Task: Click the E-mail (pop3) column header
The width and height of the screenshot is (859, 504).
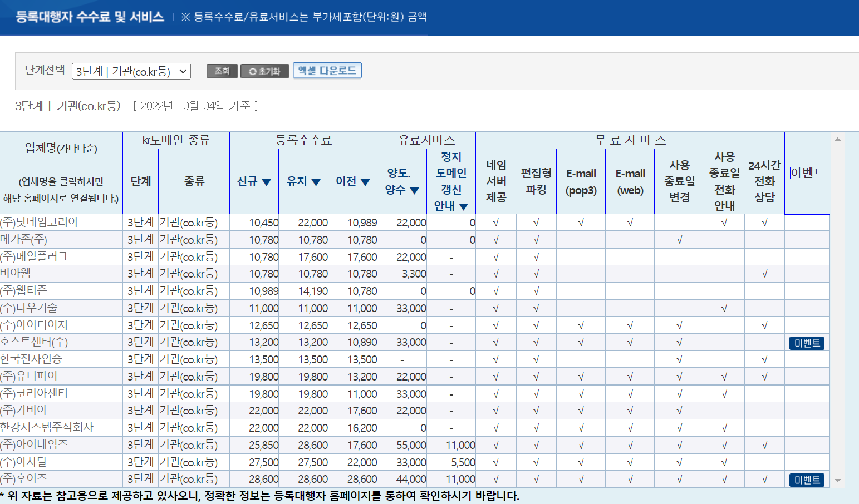Action: 581,182
